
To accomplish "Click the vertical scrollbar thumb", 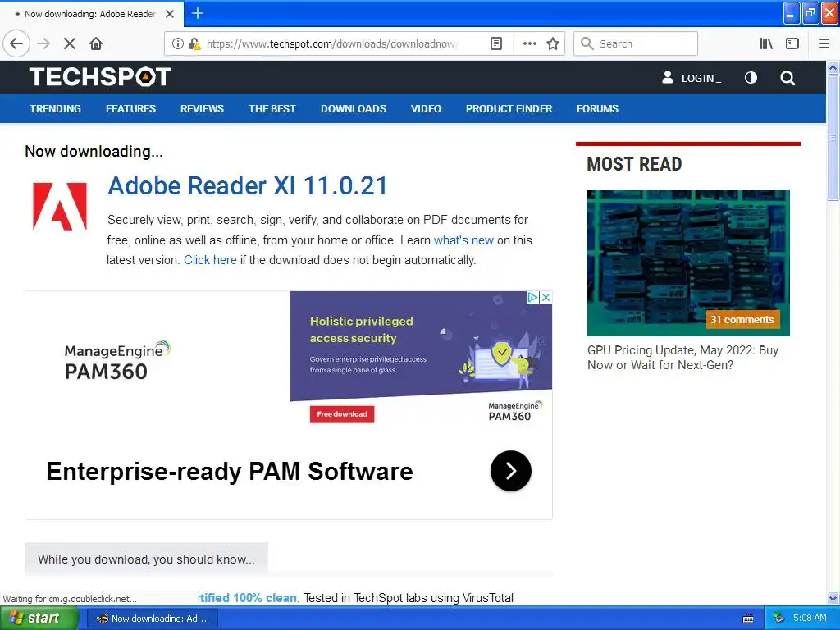I will [833, 138].
